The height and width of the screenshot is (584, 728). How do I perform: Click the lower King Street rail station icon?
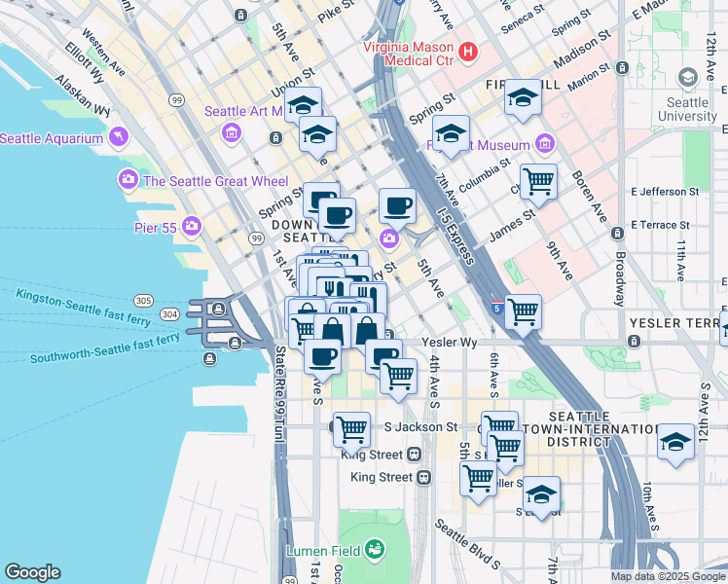(x=423, y=477)
